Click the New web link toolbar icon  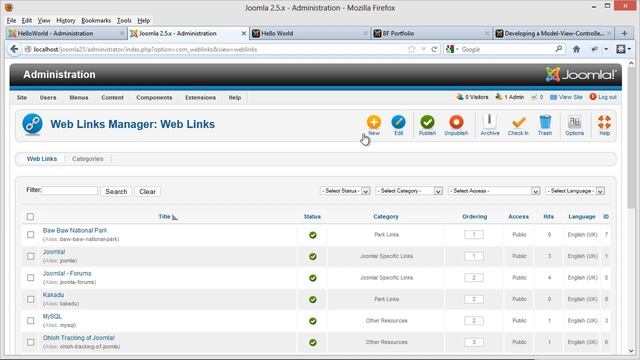pos(373,125)
